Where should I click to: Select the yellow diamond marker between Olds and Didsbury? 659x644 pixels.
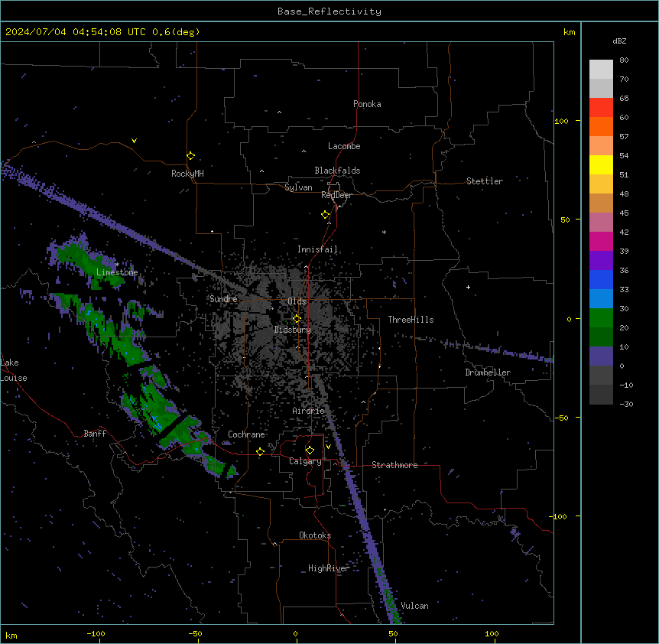[297, 319]
